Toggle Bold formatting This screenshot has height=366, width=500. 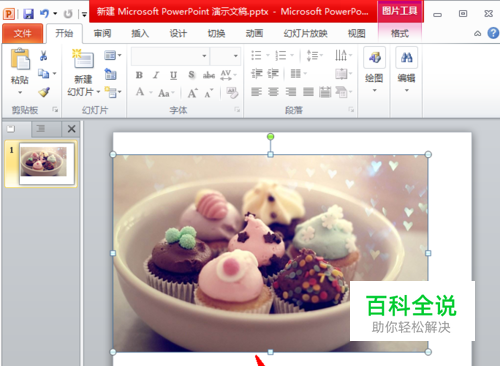139,75
